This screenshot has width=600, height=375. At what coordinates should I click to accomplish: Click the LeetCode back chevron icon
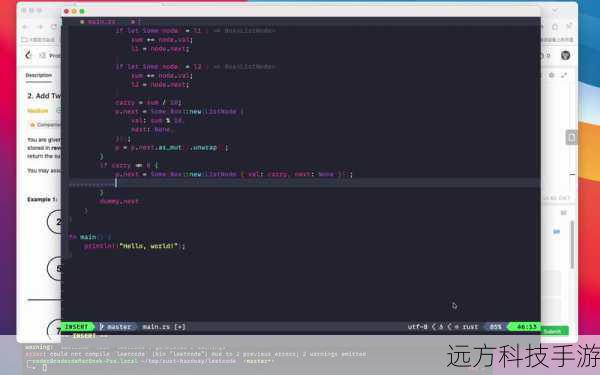[x=28, y=55]
